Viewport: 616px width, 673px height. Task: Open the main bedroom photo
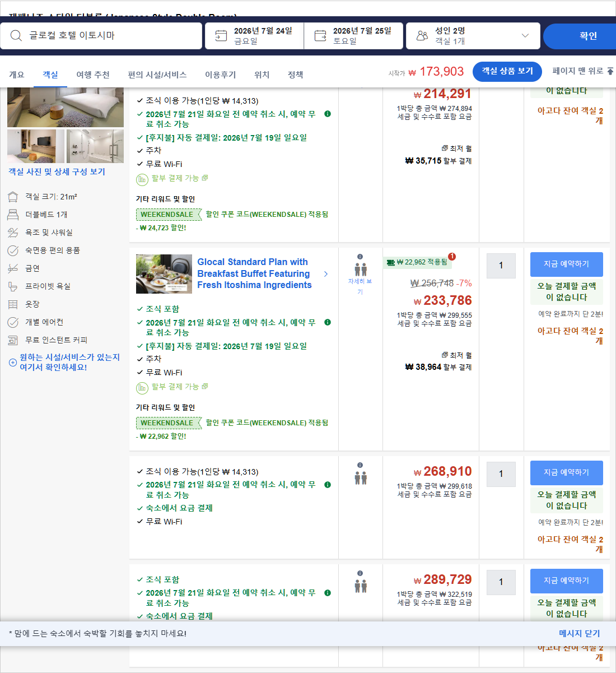click(66, 107)
